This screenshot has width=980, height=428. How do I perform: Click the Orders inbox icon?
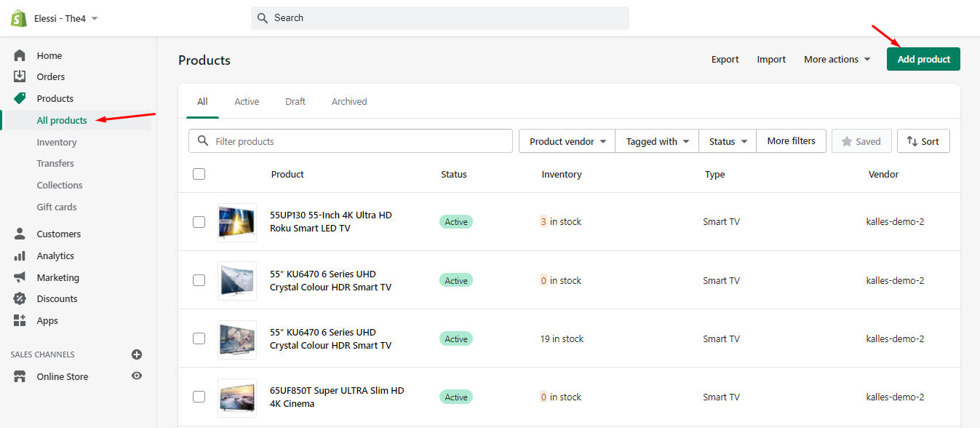20,76
